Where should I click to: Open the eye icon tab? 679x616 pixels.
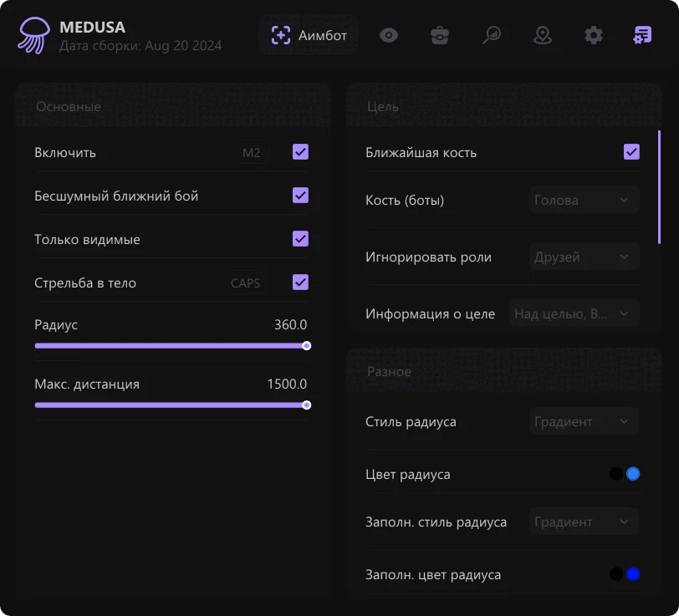point(389,35)
